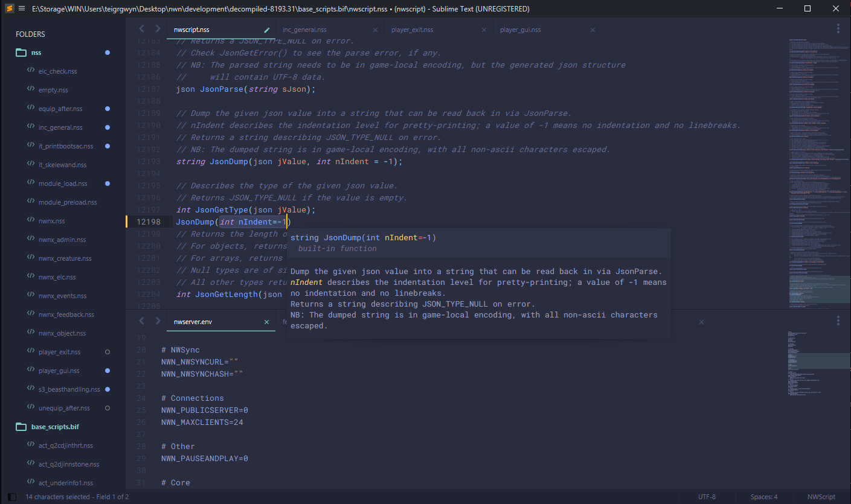
Task: Open unequip_after.nss in the sidebar
Action: [x=64, y=408]
